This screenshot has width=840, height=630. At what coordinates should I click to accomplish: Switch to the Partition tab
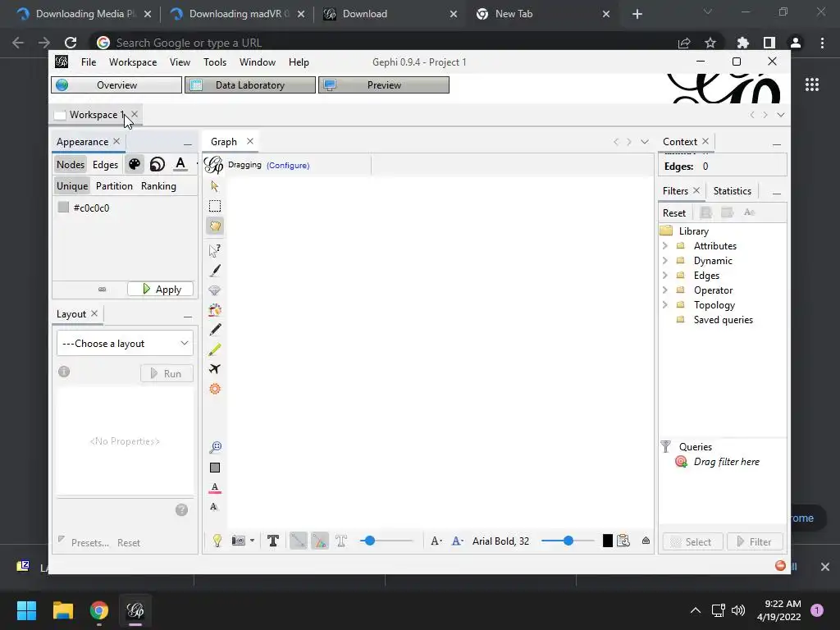coord(114,186)
